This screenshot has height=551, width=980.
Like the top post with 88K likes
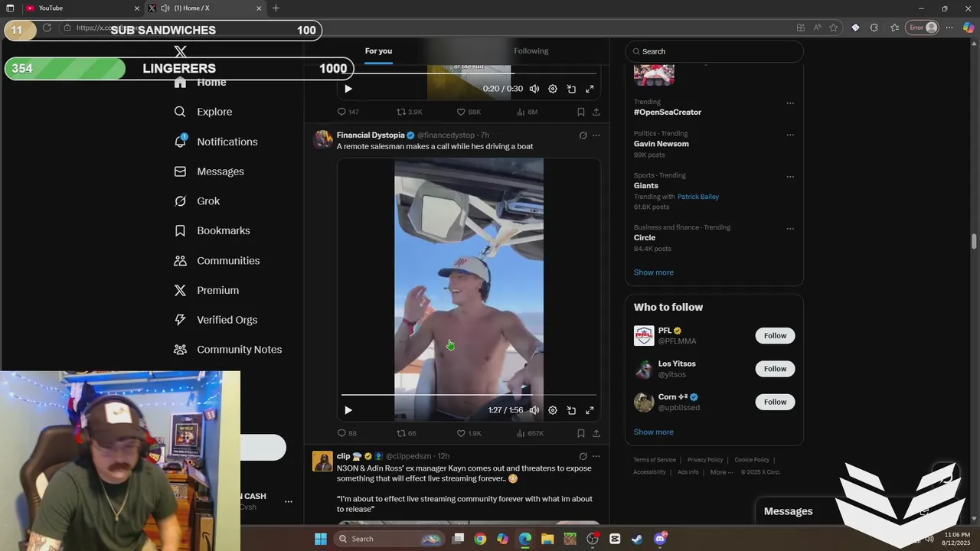click(469, 112)
